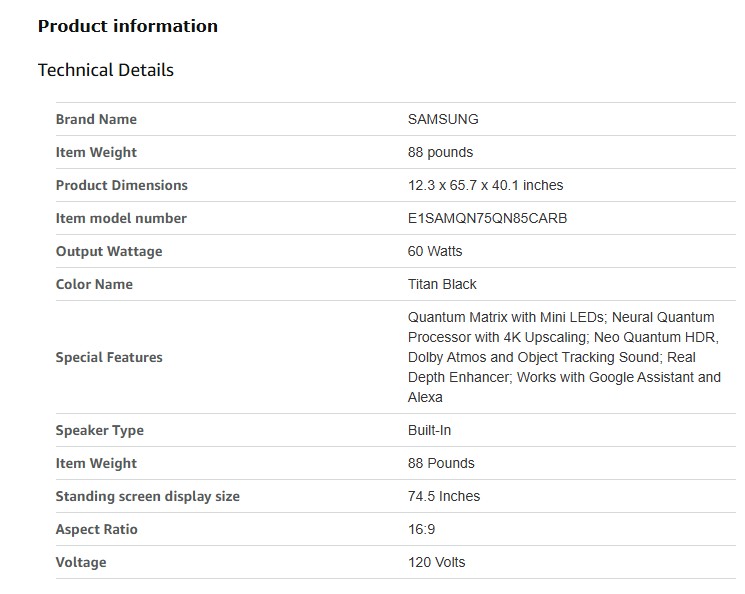Click the 74.5 Inches value
Screen dimensions: 745x594
pyautogui.click(x=443, y=496)
